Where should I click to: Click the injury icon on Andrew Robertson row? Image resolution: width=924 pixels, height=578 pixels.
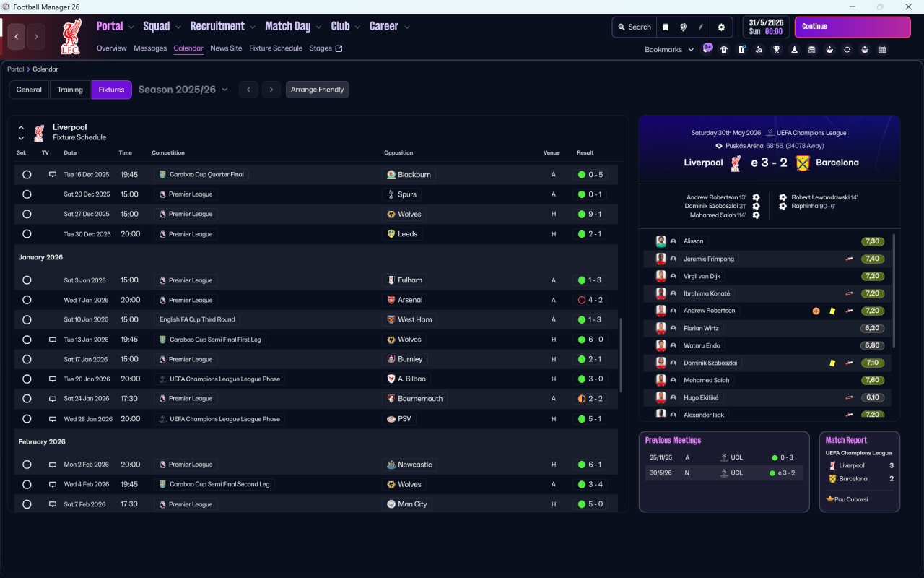point(816,311)
